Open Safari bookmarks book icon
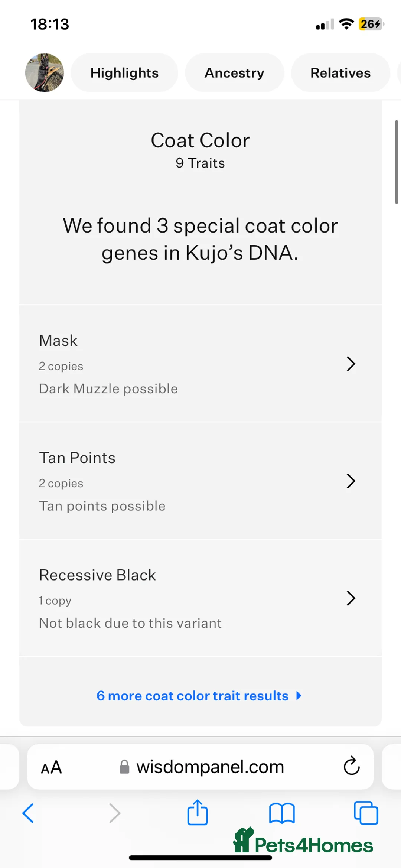401x868 pixels. pyautogui.click(x=282, y=813)
